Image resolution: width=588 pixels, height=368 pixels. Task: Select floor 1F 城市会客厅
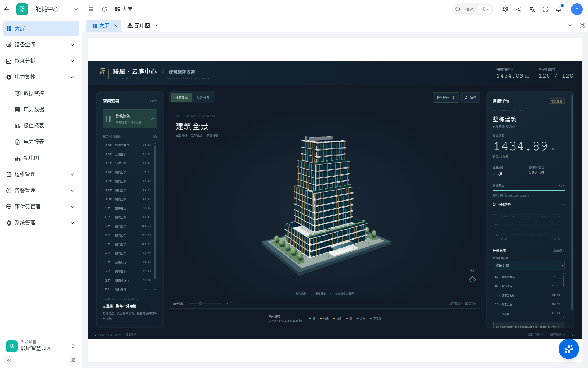[128, 280]
